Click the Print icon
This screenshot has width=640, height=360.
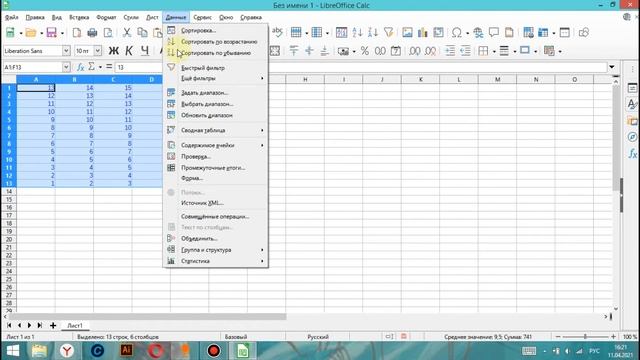pos(92,33)
